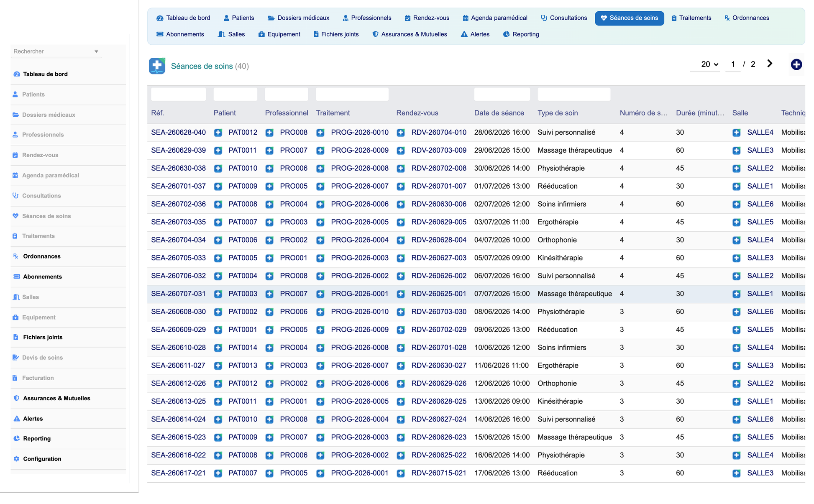Click treatment icon beside PROG-2026-0002 in SEA-260706-032 row
The image size is (814, 504).
pos(320,276)
